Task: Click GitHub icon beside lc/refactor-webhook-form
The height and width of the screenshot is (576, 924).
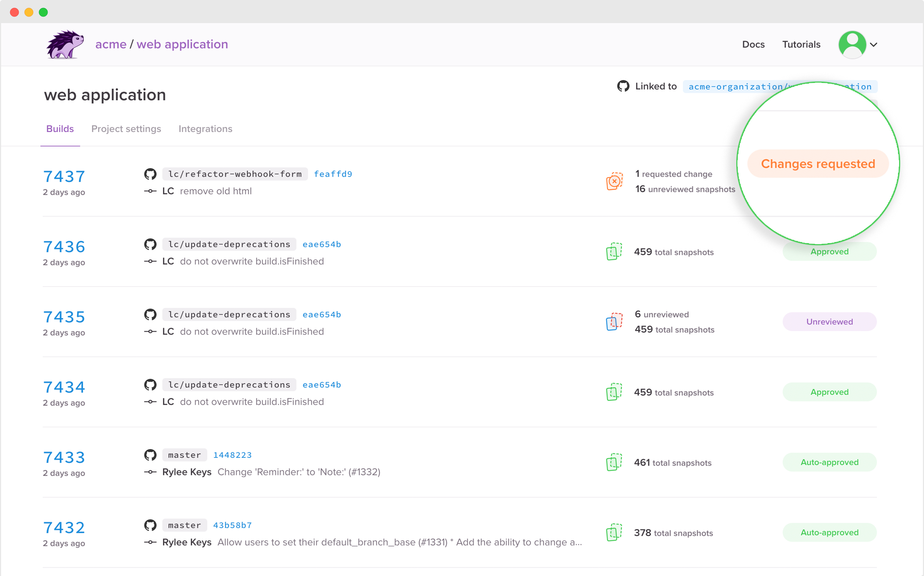Action: pyautogui.click(x=150, y=174)
